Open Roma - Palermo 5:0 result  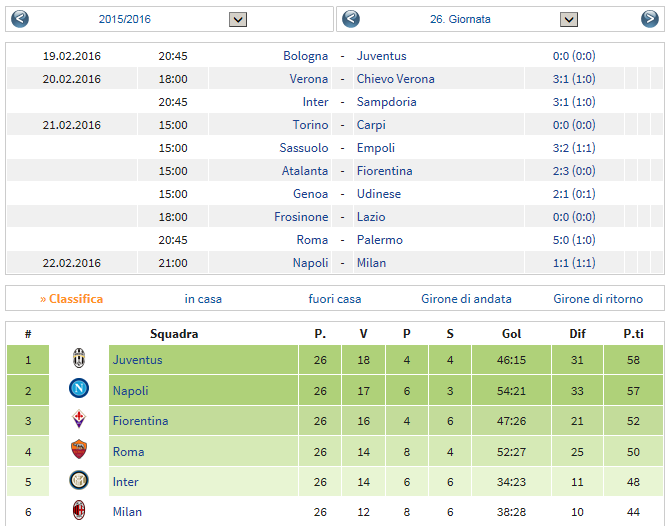tap(574, 240)
